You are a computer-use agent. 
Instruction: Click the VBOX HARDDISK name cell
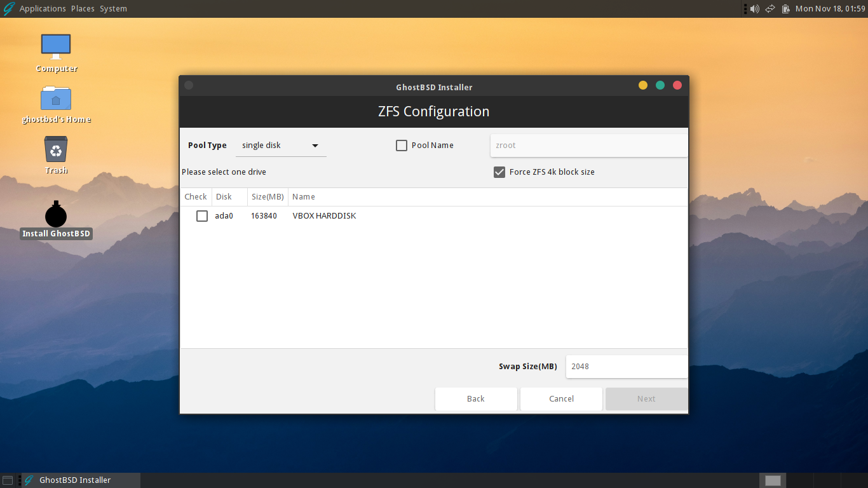click(x=324, y=216)
